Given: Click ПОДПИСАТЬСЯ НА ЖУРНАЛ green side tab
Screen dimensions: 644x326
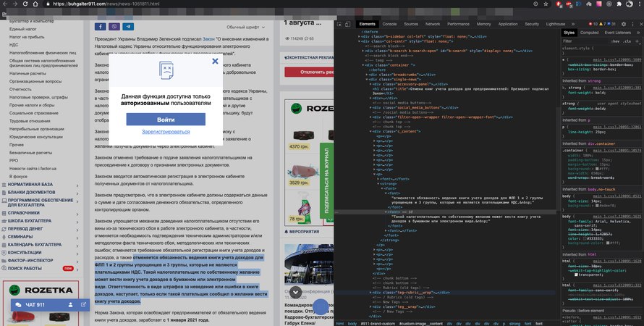Looking at the screenshot, I should (x=326, y=181).
